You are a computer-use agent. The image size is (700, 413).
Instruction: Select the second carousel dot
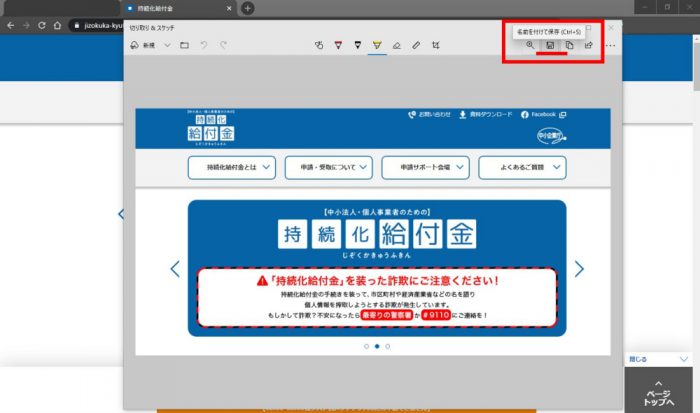(377, 346)
